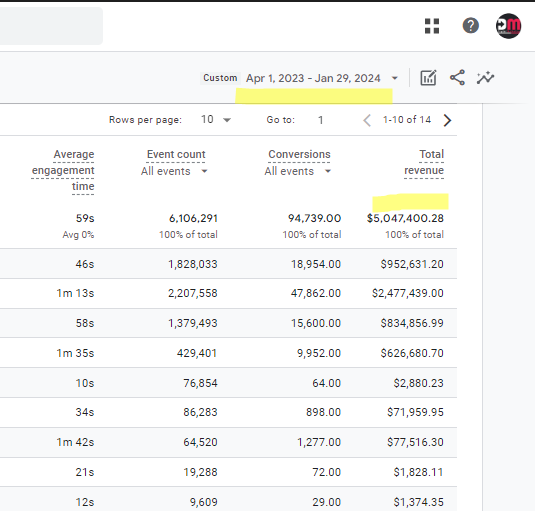Open the Insights sparkline icon
Viewport: 535px width, 511px height.
click(x=486, y=78)
